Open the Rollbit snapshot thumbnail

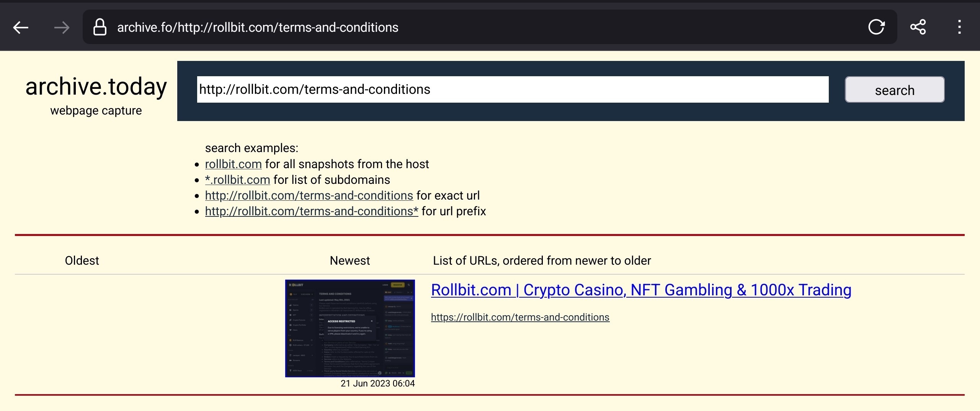tap(350, 328)
